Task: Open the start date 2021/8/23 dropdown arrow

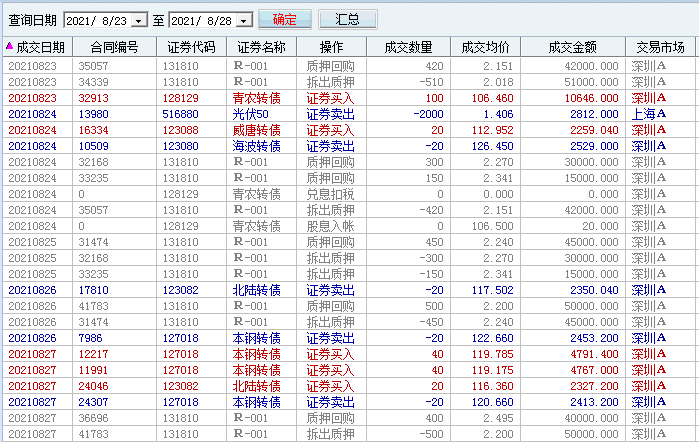Action: (139, 21)
